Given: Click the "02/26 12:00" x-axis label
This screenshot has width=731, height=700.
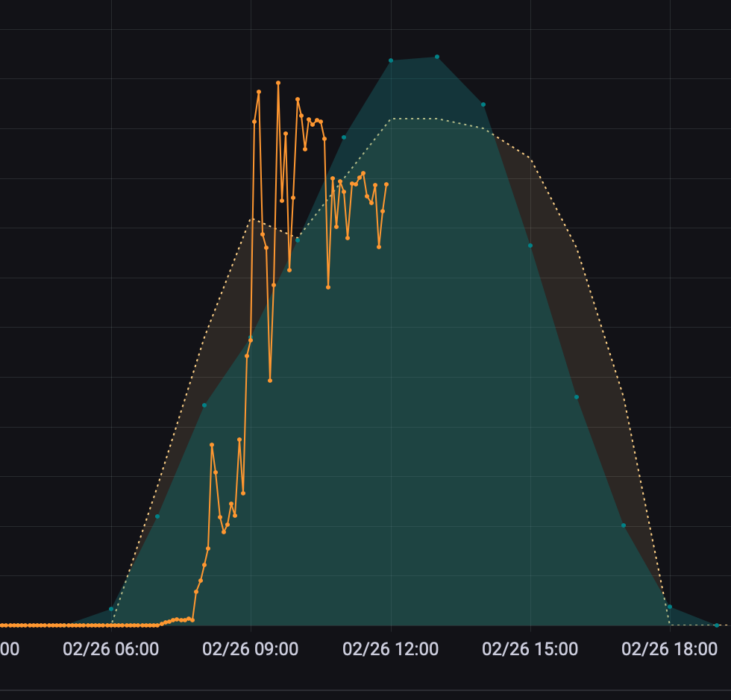Looking at the screenshot, I should (x=390, y=649).
